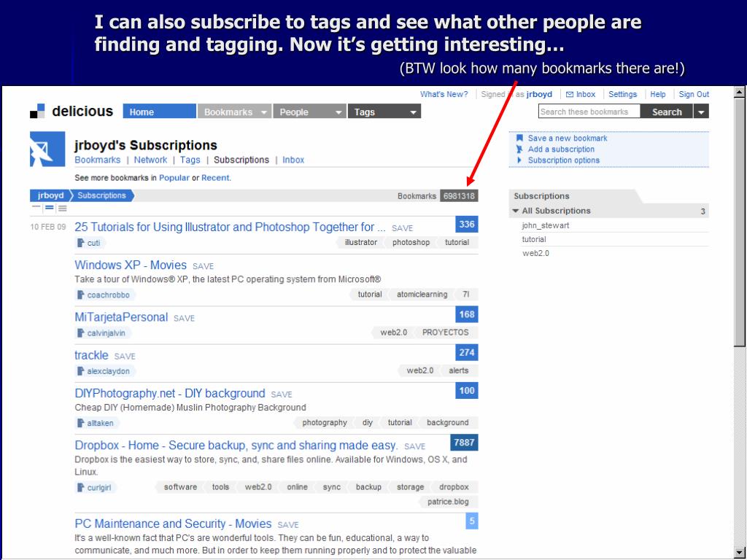Click the jrboyd breadcrumb segment

pyautogui.click(x=50, y=195)
